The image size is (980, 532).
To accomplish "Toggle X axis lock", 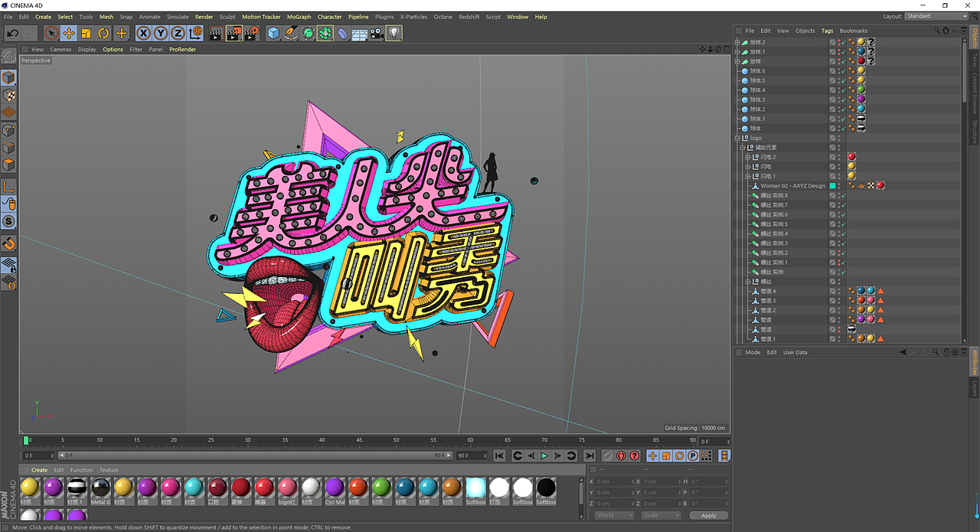I will click(143, 33).
